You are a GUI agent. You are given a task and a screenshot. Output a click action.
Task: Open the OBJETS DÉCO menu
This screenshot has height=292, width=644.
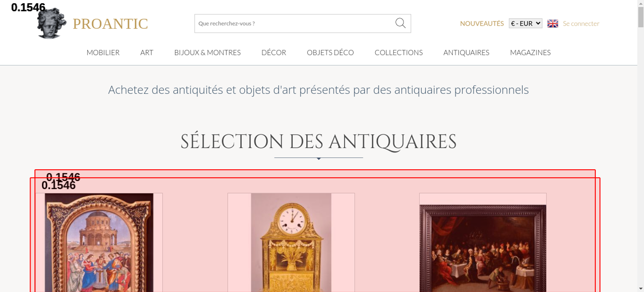point(330,52)
